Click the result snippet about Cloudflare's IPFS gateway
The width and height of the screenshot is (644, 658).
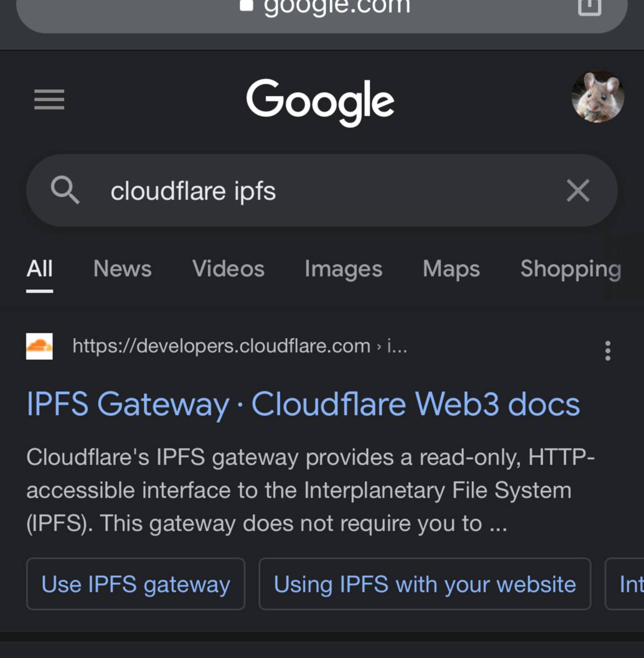[311, 490]
